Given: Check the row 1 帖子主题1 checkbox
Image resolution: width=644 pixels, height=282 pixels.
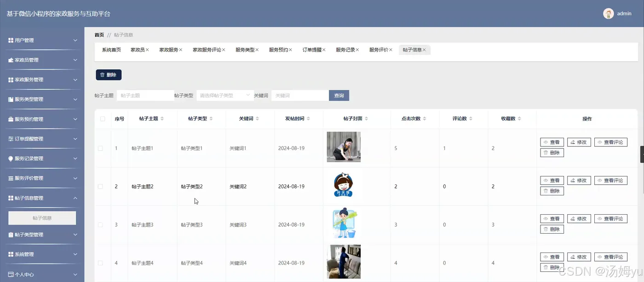Looking at the screenshot, I should (100, 148).
